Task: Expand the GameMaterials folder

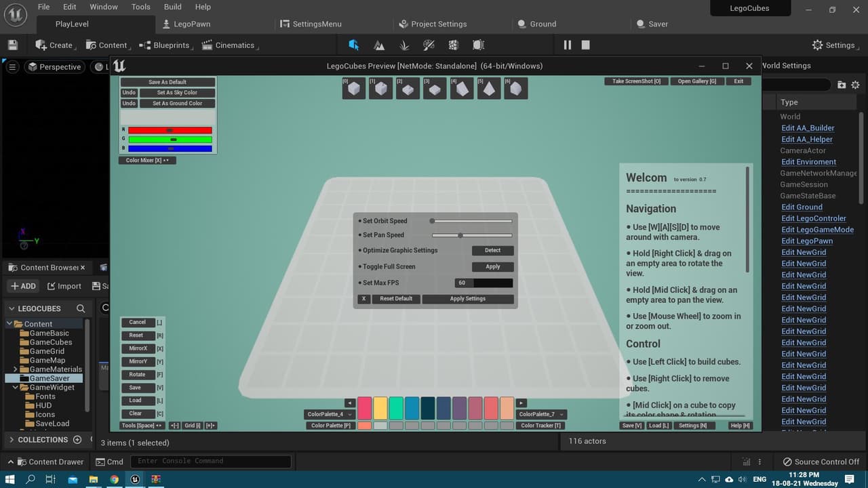Action: pos(16,369)
